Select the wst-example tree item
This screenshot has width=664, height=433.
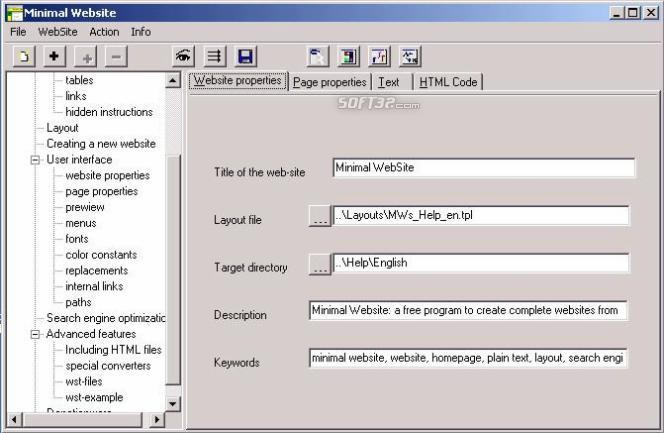94,397
